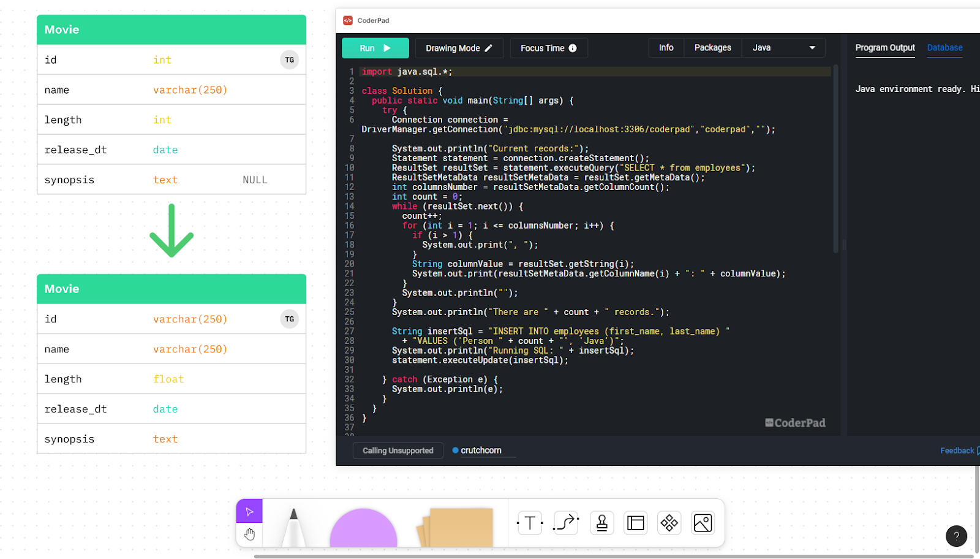Screen dimensions: 980x559
Task: Select the image insert tool
Action: point(703,523)
